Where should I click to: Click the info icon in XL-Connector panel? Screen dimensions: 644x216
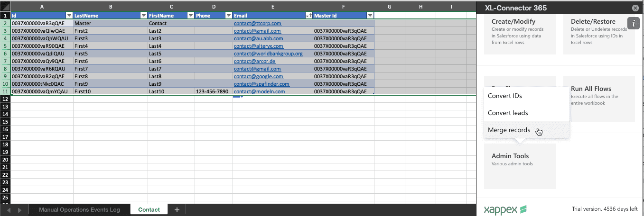click(x=634, y=23)
